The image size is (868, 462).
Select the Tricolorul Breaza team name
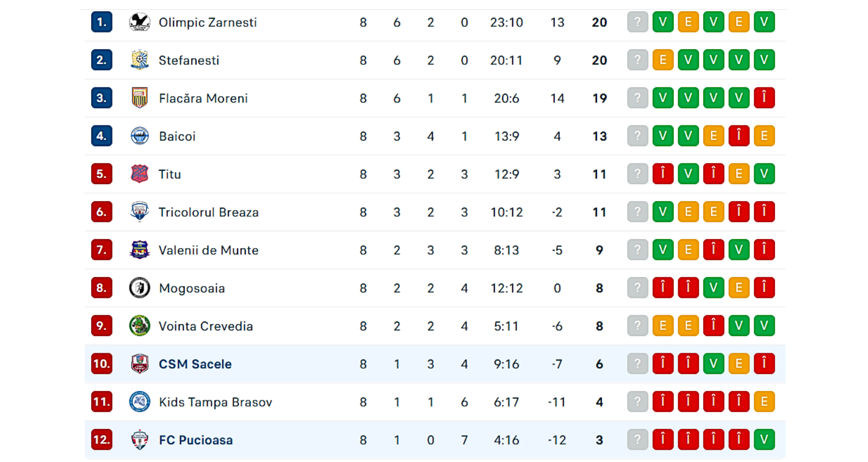coord(208,212)
